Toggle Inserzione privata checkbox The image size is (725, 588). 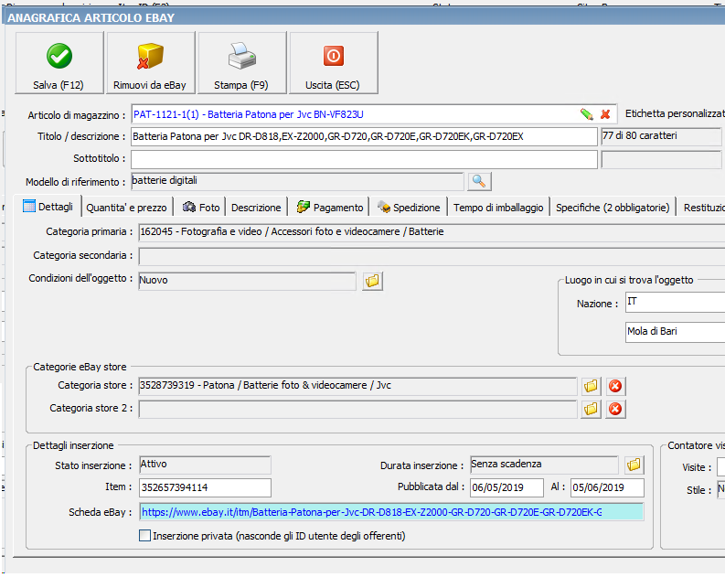[x=144, y=536]
